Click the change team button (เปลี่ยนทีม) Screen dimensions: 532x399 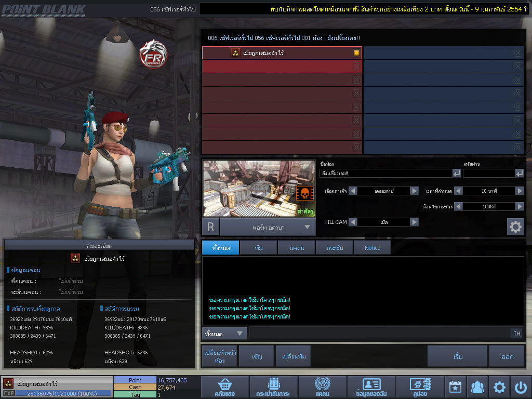coord(293,356)
